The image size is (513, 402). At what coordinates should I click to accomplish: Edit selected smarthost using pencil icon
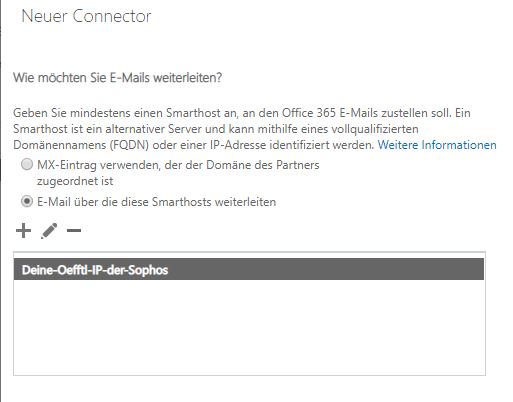point(49,231)
